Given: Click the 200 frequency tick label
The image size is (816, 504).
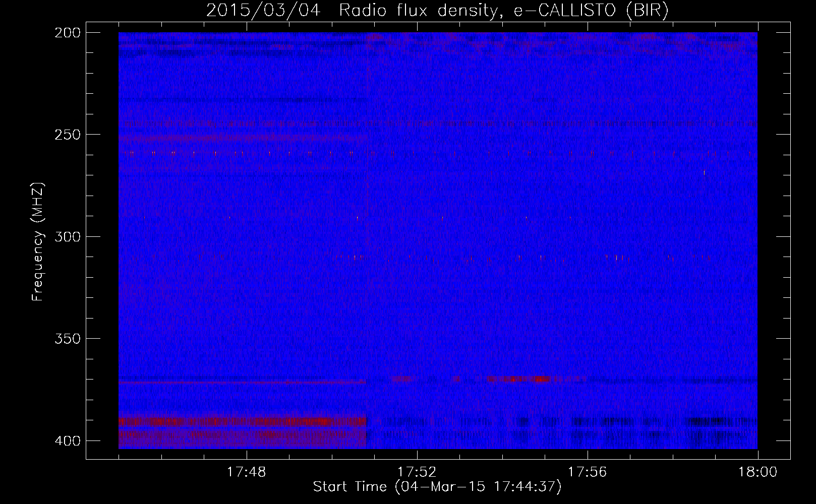Looking at the screenshot, I should tap(68, 32).
